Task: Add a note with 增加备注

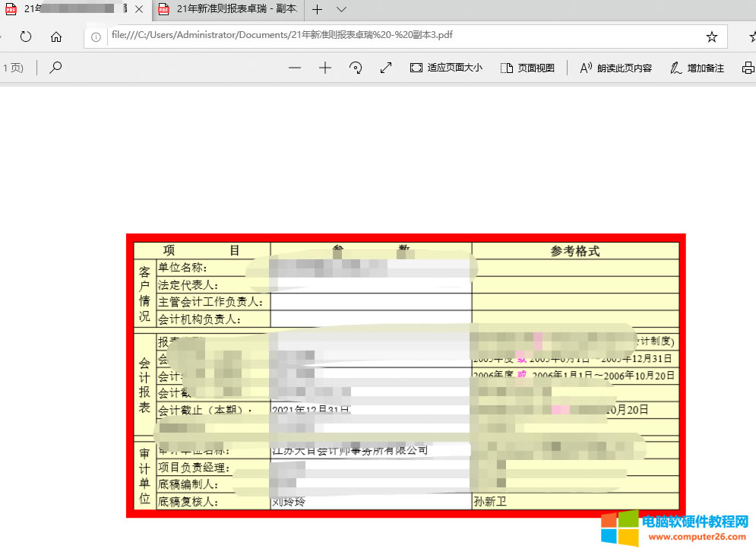Action: pos(695,68)
